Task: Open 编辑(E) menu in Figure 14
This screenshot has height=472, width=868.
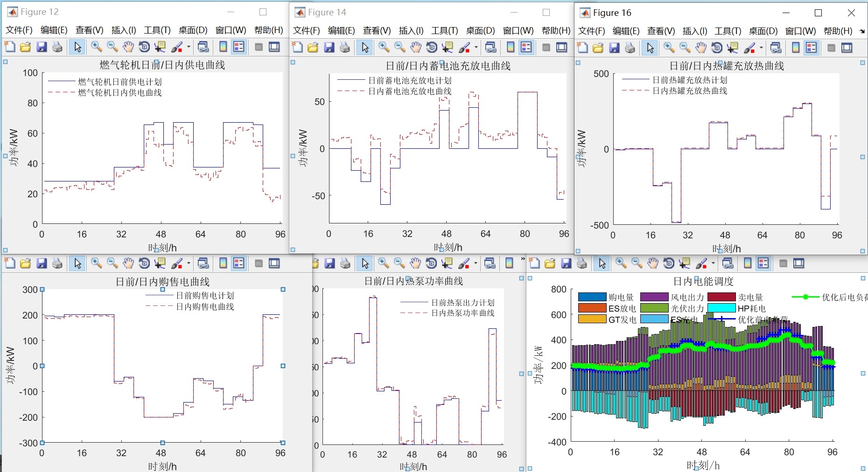Action: (342, 31)
